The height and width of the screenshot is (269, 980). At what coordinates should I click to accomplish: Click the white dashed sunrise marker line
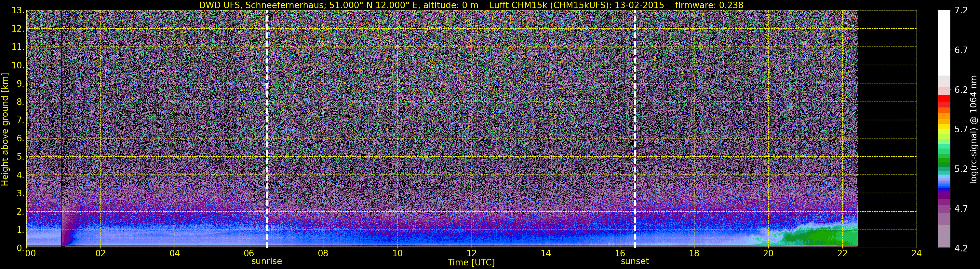tap(267, 129)
